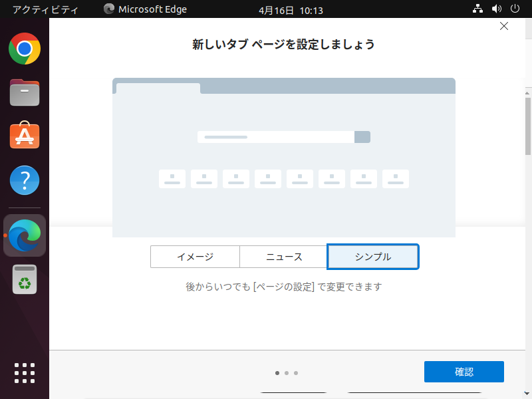This screenshot has width=532, height=399.
Task: Open the volume indicator in top bar
Action: coord(496,9)
